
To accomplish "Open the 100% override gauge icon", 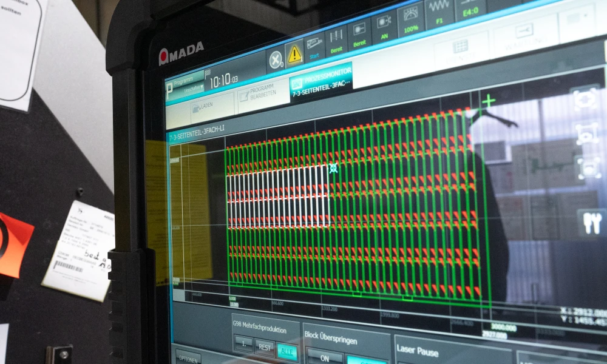I will (x=410, y=20).
